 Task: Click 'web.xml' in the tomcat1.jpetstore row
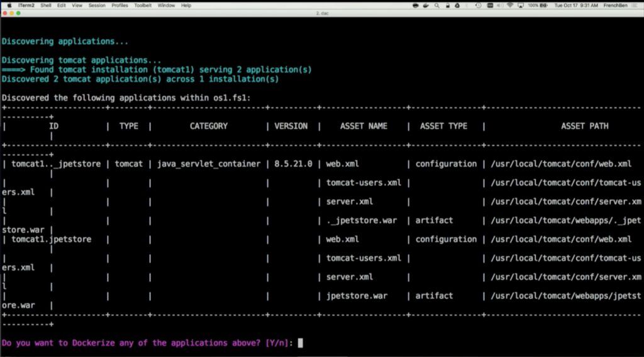point(343,239)
